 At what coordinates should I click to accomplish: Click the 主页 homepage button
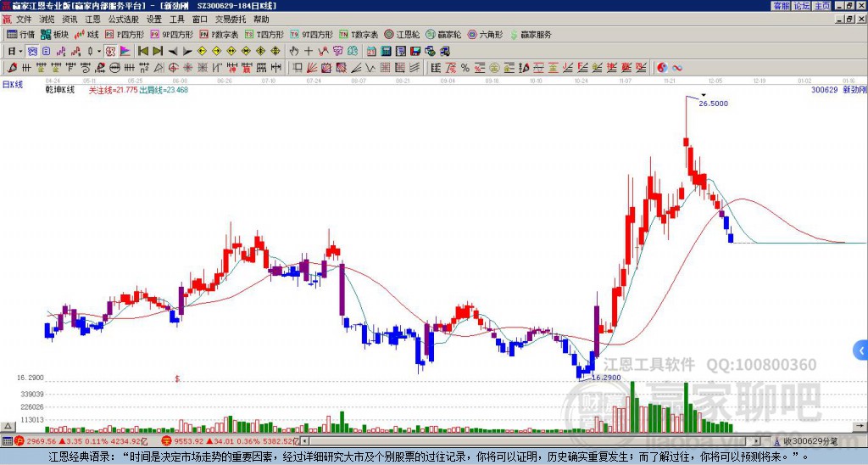(822, 6)
